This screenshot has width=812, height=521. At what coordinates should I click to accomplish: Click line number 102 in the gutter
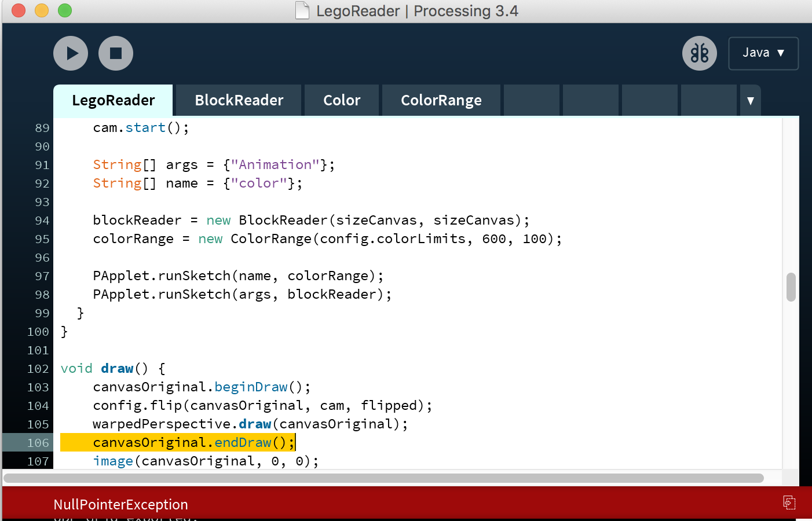click(38, 369)
